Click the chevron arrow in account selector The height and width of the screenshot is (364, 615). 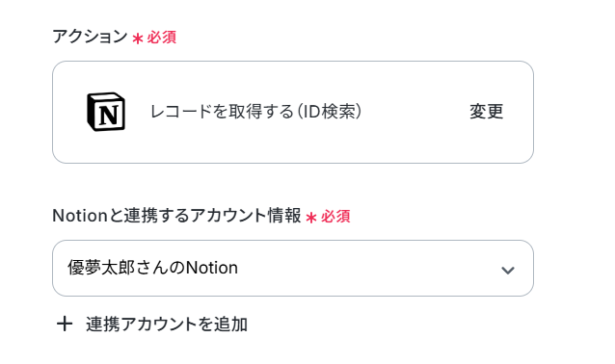point(508,270)
